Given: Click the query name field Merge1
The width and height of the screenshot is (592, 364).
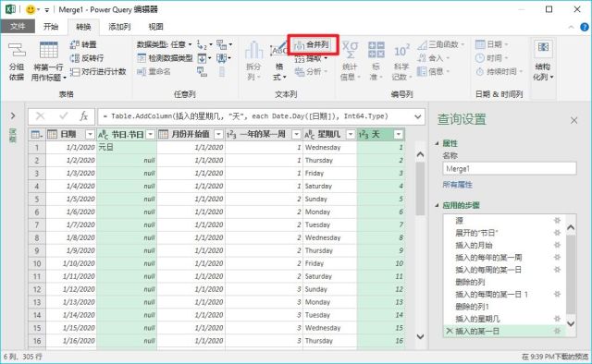Looking at the screenshot, I should [510, 169].
